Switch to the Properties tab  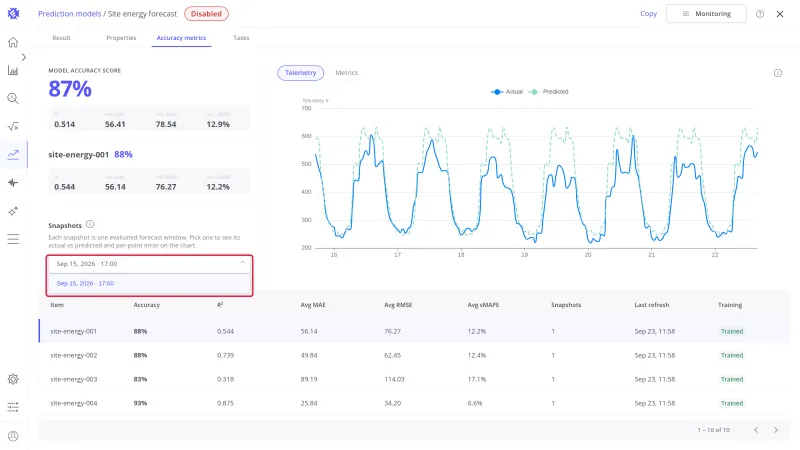[x=121, y=38]
